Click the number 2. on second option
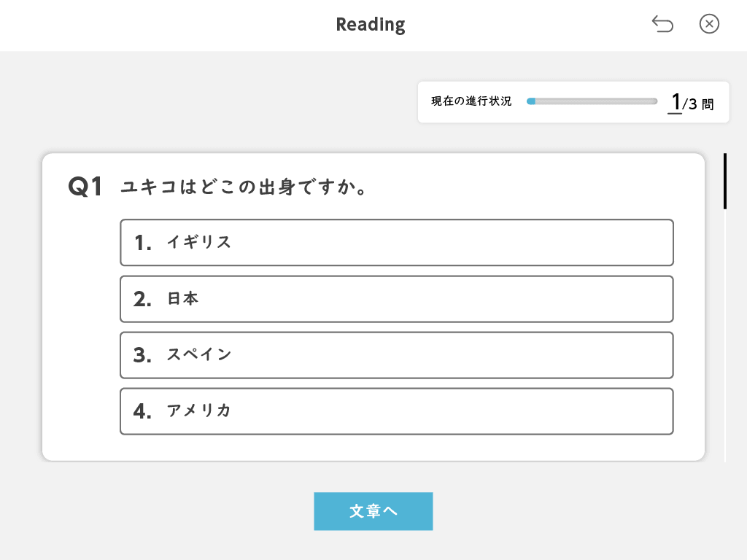This screenshot has height=560, width=747. click(143, 299)
